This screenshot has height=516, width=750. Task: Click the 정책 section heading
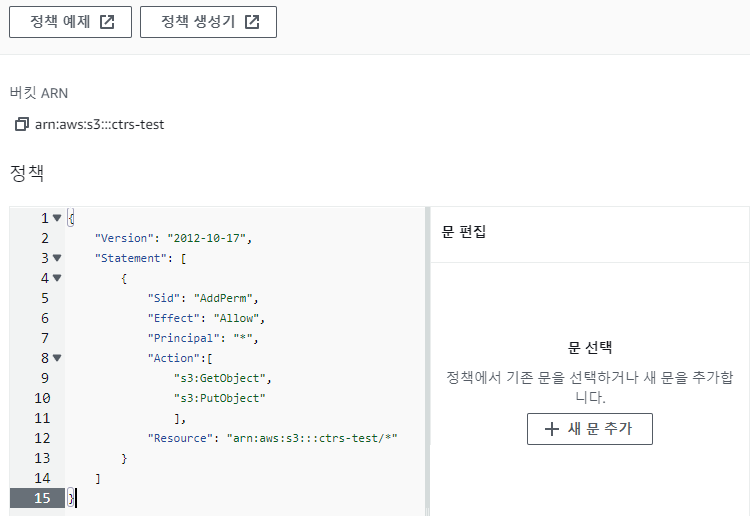pyautogui.click(x=27, y=173)
